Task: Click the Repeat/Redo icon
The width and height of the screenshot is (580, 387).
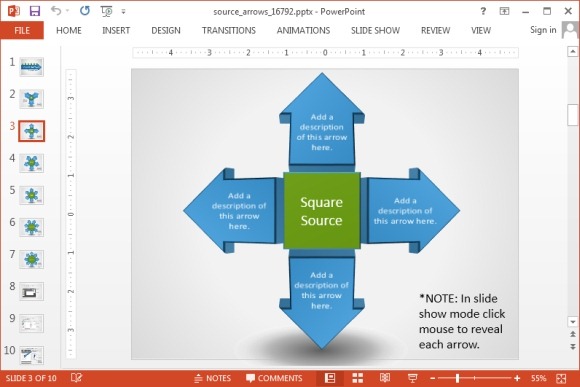Action: (x=85, y=11)
